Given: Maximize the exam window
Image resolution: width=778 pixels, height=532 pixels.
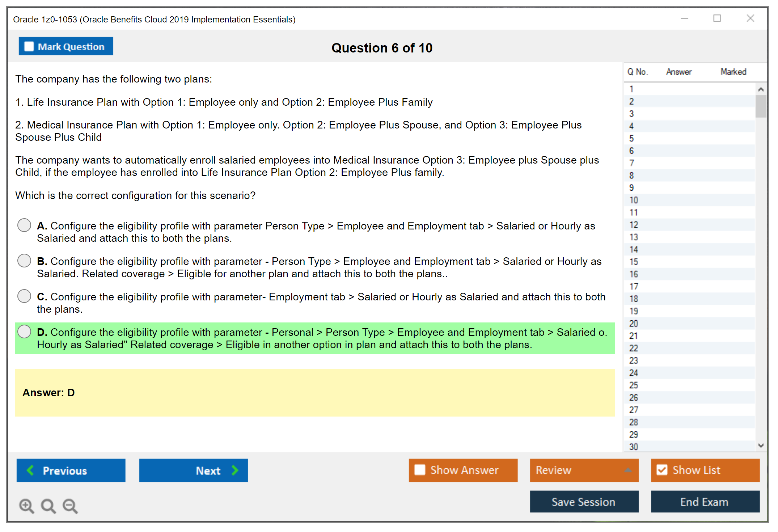Looking at the screenshot, I should (x=717, y=18).
